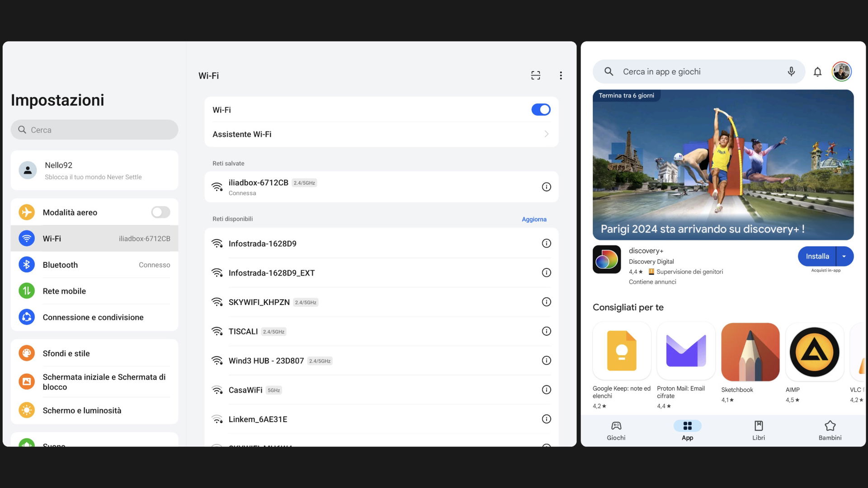Open Proton Mail app icon
Screen dimensions: 868x488
coord(686,351)
